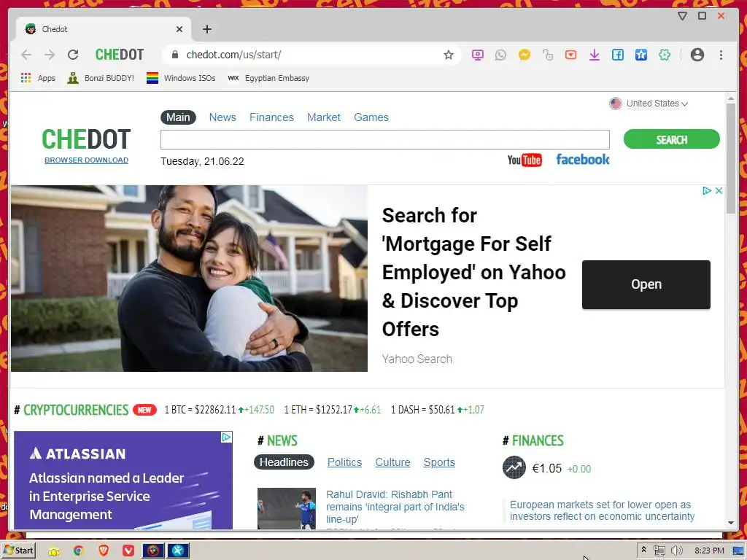Viewport: 747px width, 560px height.
Task: Open the Apps bookmark shortcut
Action: tap(38, 78)
